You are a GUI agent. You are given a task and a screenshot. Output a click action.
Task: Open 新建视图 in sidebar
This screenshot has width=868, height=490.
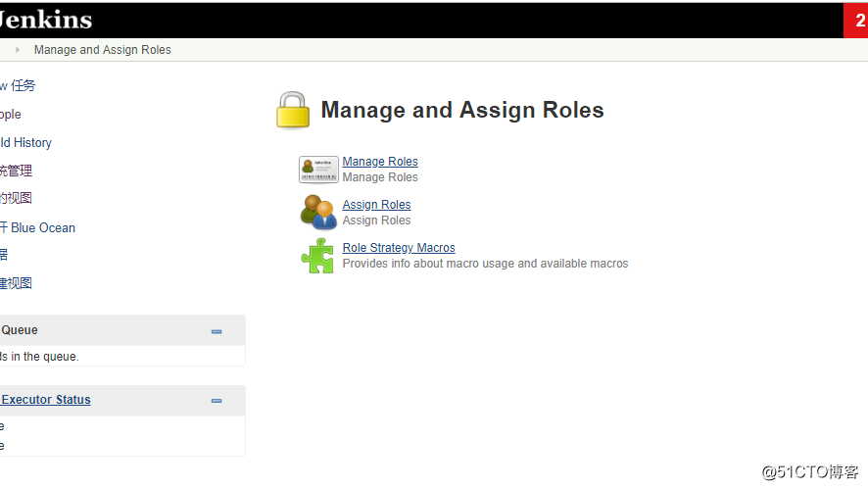click(x=16, y=283)
